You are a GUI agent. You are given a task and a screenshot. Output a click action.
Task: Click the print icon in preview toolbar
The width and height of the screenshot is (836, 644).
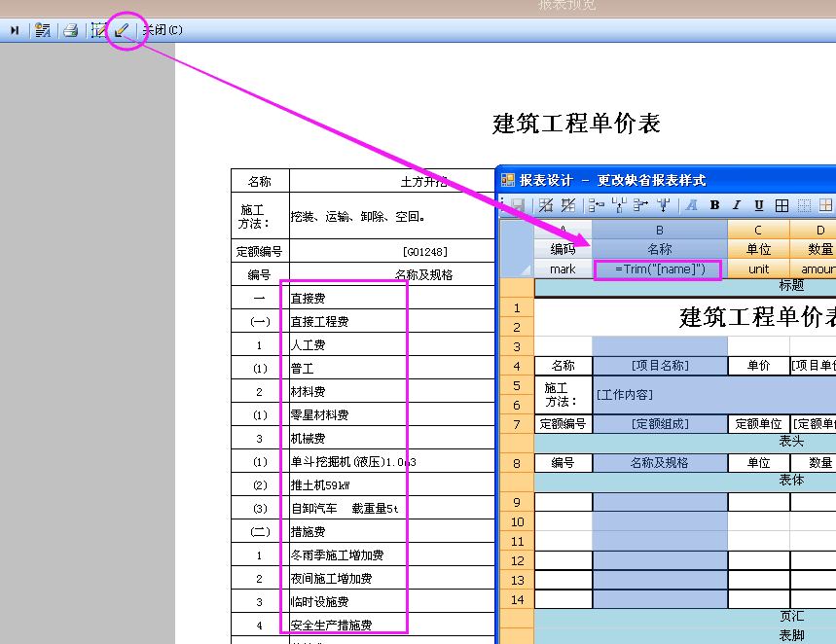tap(70, 30)
